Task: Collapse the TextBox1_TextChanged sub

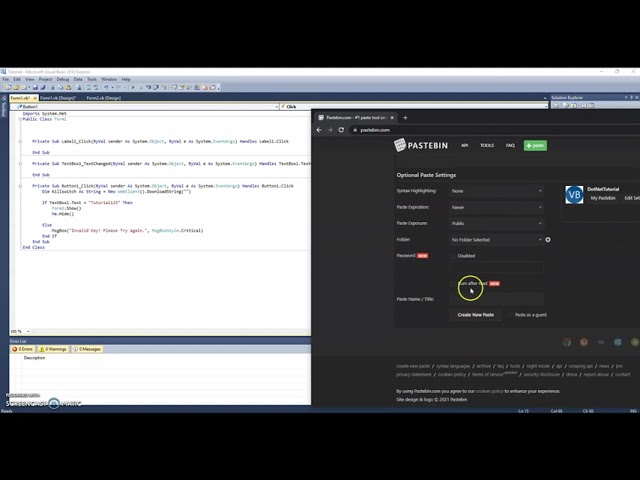Action: click(x=20, y=164)
